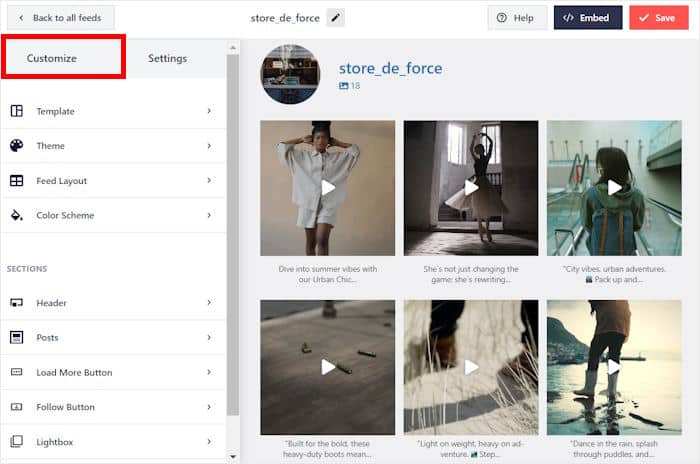Expand the Template options chevron
Screen dimensions: 700x464
[x=209, y=111]
